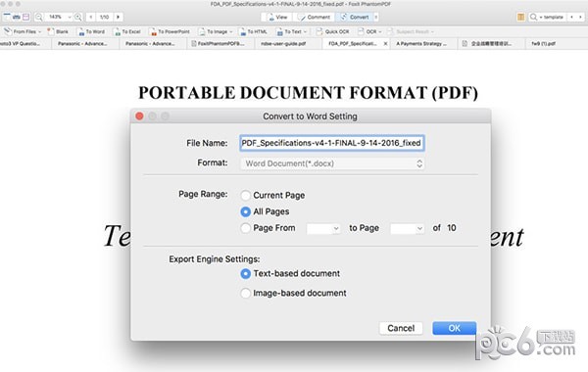Viewport: 588px width, 372px height.
Task: Switch to the Comment tab
Action: coord(315,17)
